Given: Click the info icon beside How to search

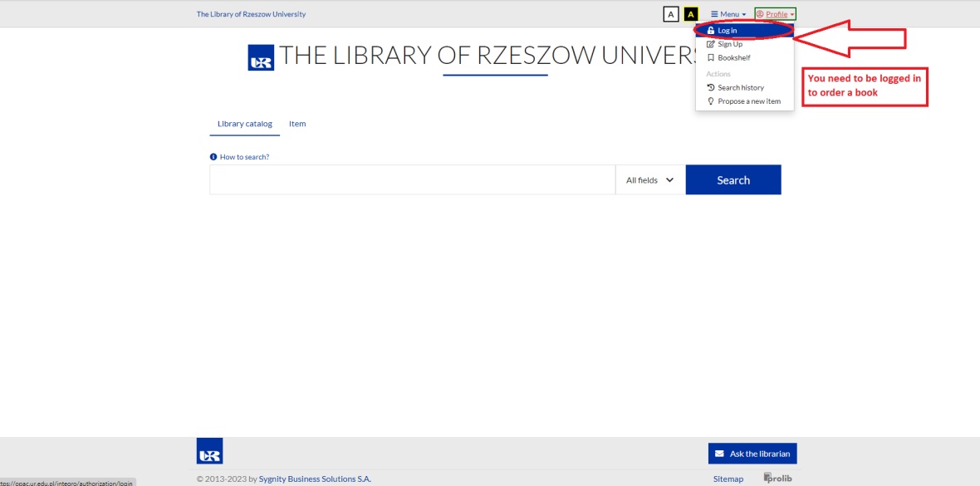Looking at the screenshot, I should 213,157.
